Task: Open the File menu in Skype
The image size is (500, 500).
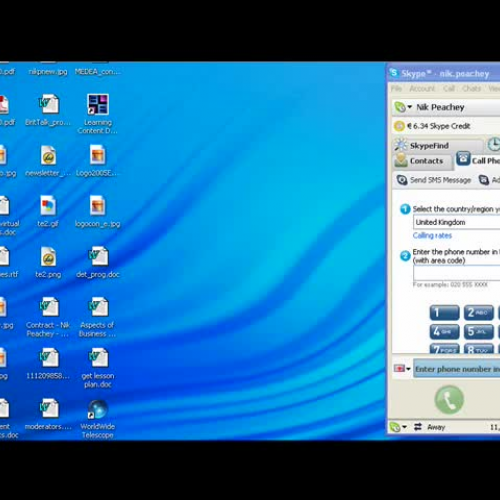Action: click(396, 88)
